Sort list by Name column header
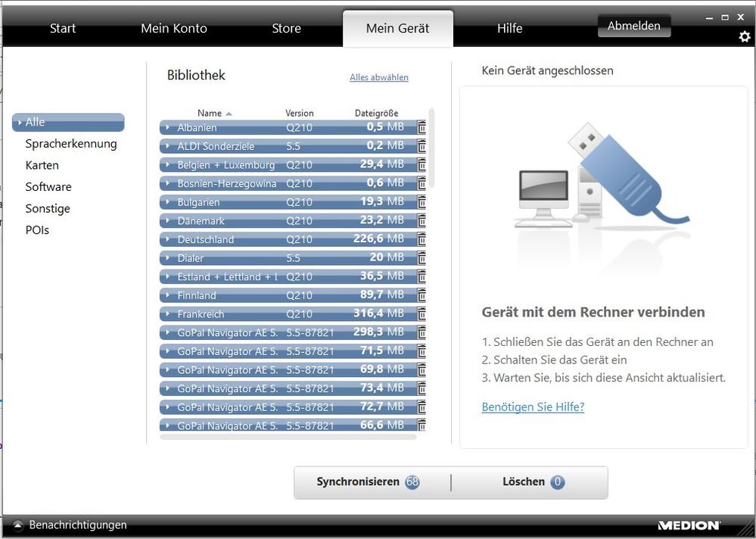 [x=210, y=113]
